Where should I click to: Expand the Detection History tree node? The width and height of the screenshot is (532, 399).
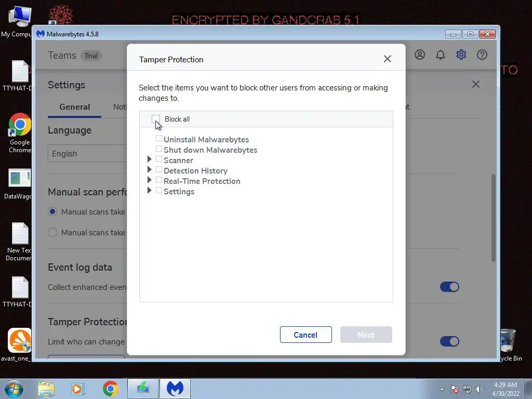tap(149, 169)
